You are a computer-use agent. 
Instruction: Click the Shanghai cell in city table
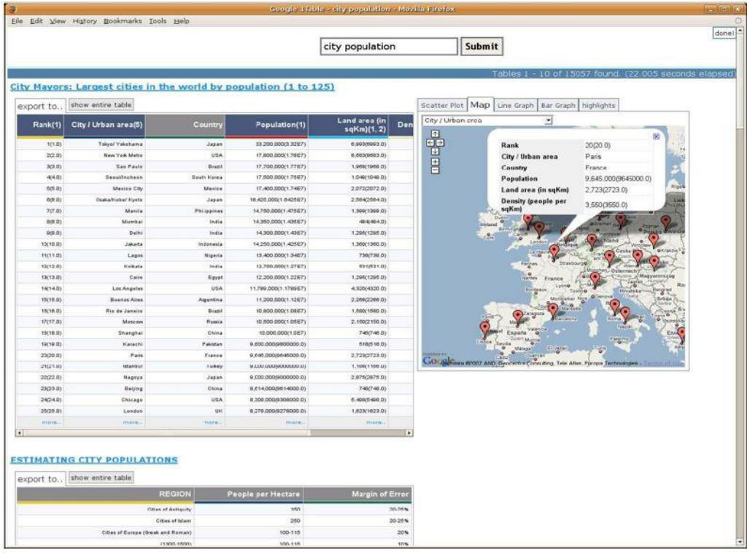click(105, 332)
